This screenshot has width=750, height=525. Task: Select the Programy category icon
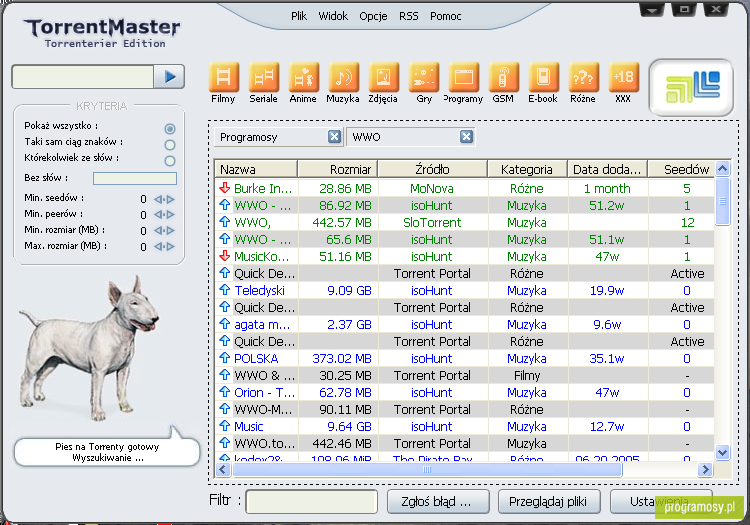pos(463,77)
